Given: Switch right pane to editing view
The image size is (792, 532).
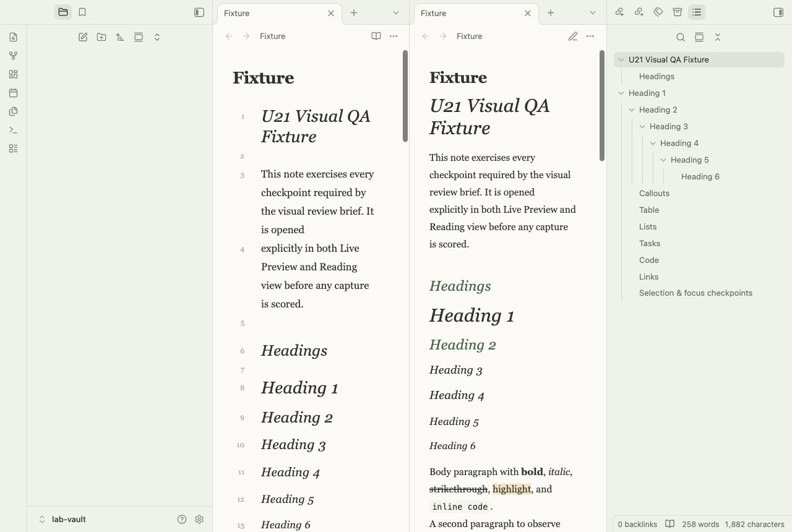Looking at the screenshot, I should [573, 36].
